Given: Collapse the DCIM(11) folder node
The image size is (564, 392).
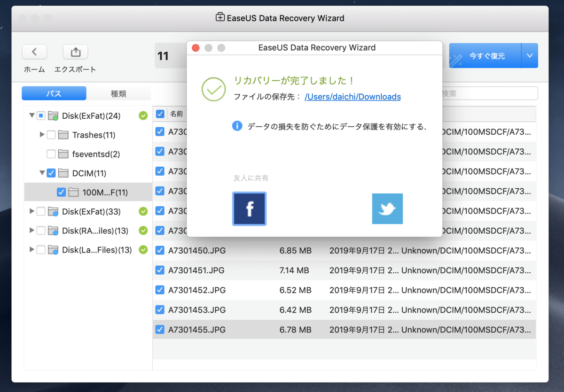Looking at the screenshot, I should [42, 173].
